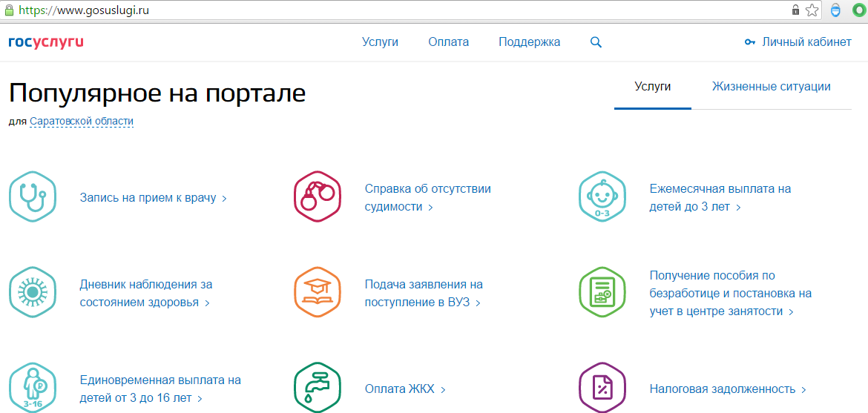Change region via Саратовской области link
Image resolution: width=868 pixels, height=413 pixels.
(82, 122)
